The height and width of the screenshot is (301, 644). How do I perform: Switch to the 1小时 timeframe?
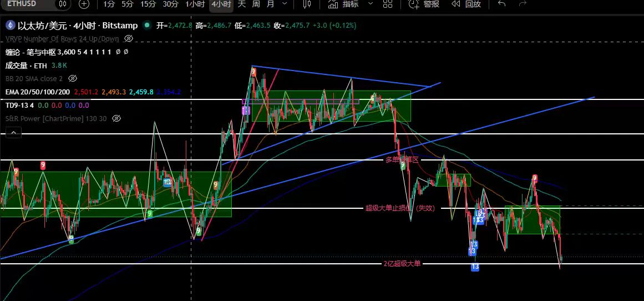point(195,4)
